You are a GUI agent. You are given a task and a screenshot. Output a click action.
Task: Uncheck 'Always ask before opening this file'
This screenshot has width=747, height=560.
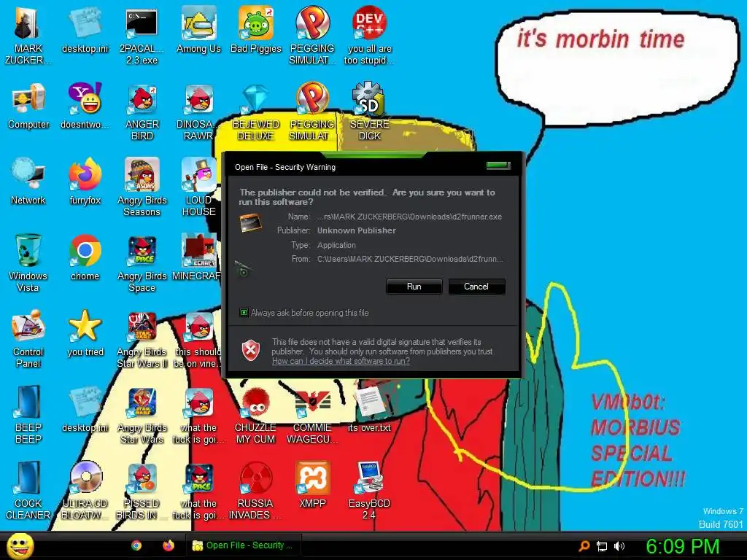click(244, 313)
